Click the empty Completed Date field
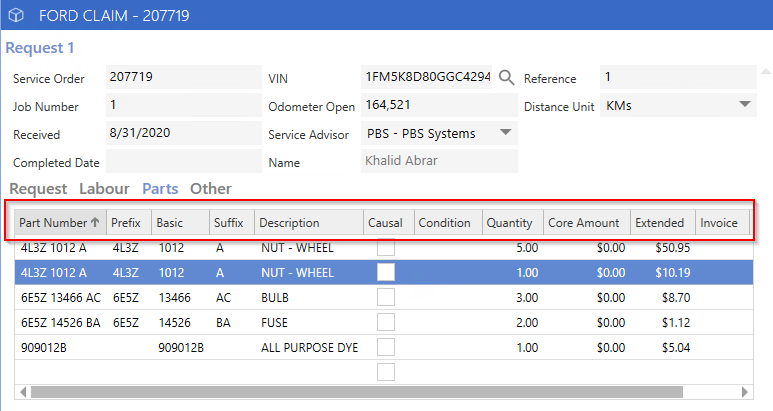Screen dimensions: 773x411 click(x=183, y=161)
